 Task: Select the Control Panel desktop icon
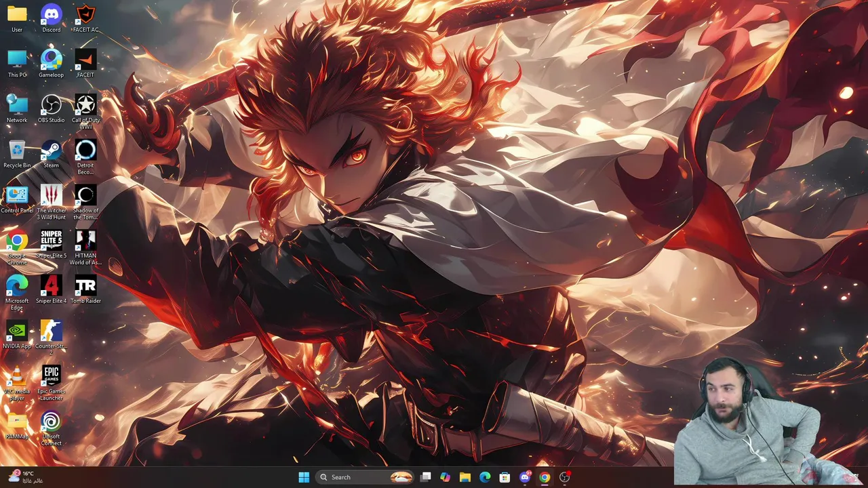coord(17,199)
